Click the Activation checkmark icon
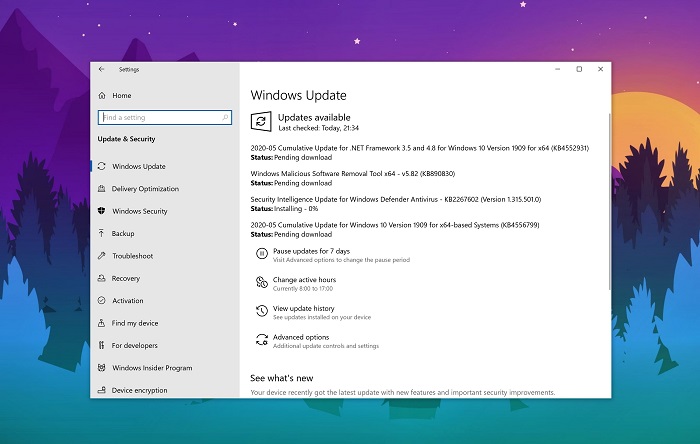This screenshot has width=700, height=444. point(102,301)
